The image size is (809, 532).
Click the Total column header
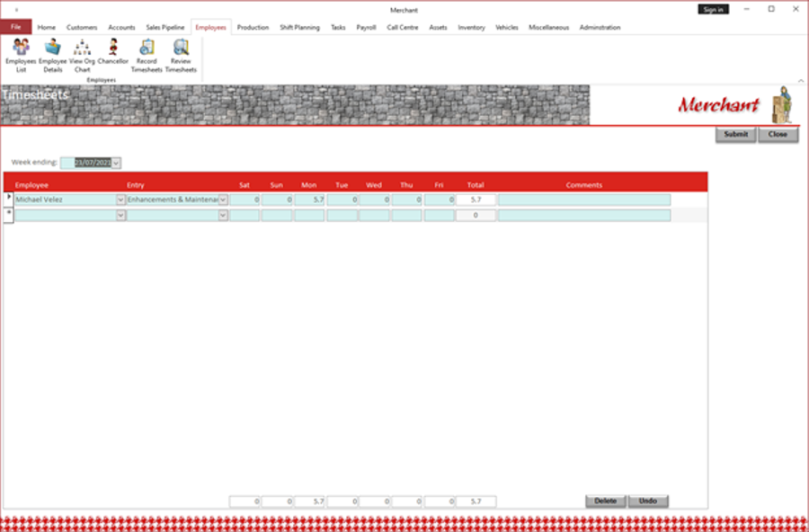[476, 185]
